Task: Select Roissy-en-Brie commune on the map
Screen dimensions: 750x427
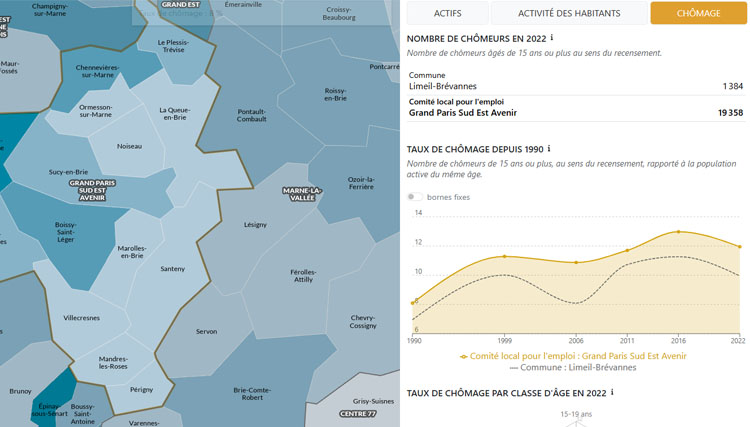Action: point(335,95)
